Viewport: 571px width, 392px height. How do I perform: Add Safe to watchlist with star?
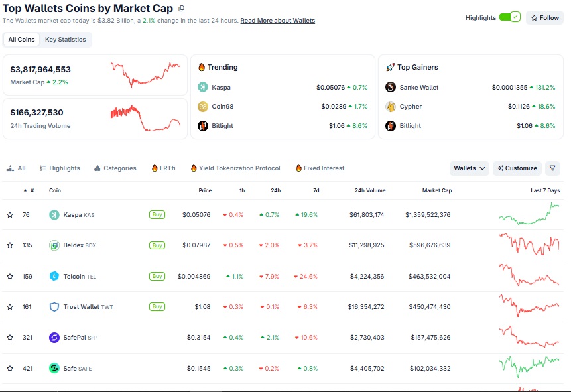10,368
